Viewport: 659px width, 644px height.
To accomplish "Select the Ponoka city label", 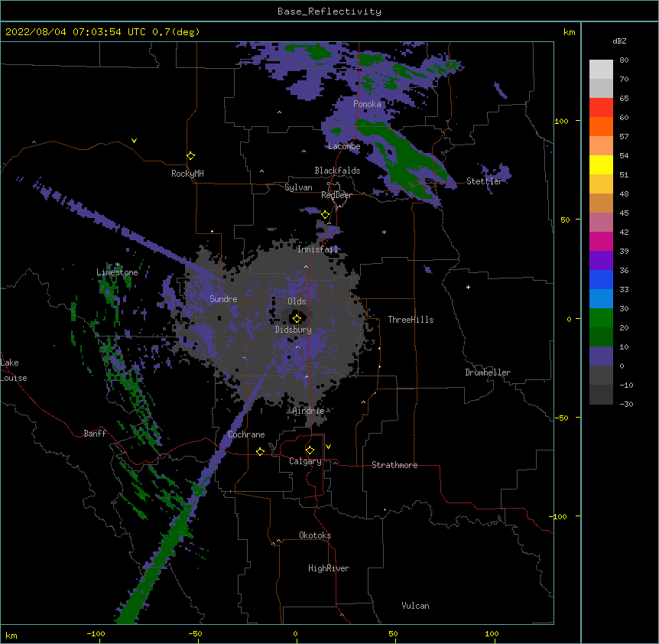I will (x=367, y=104).
